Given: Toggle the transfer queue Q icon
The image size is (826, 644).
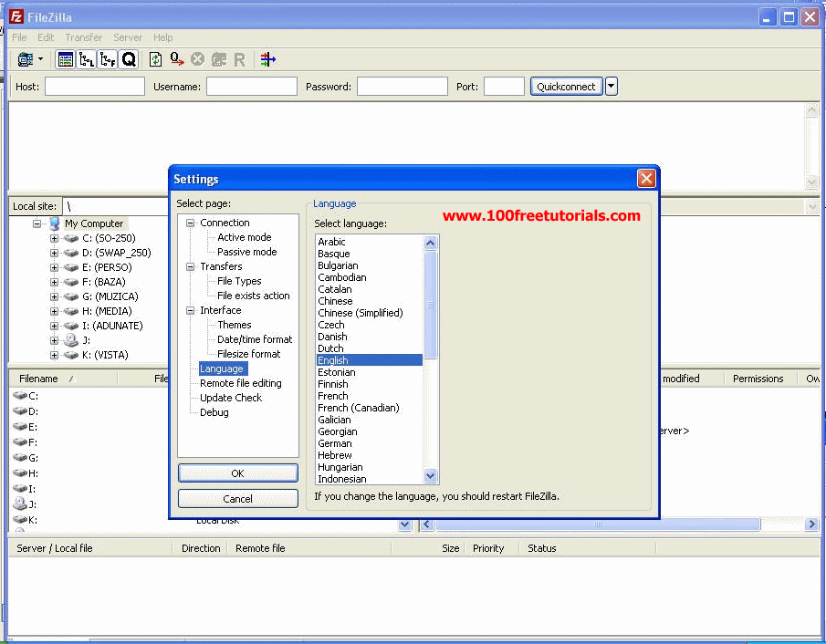Looking at the screenshot, I should click(129, 59).
